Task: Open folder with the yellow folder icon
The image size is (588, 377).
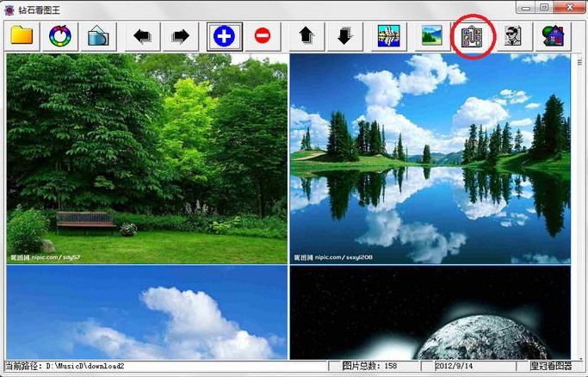Action: click(x=22, y=36)
